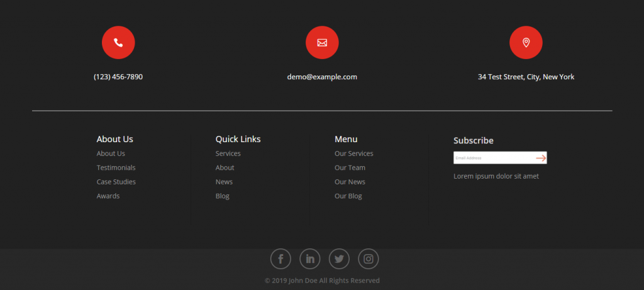The width and height of the screenshot is (644, 290).
Task: Click the Menu column heading
Action: coord(346,139)
